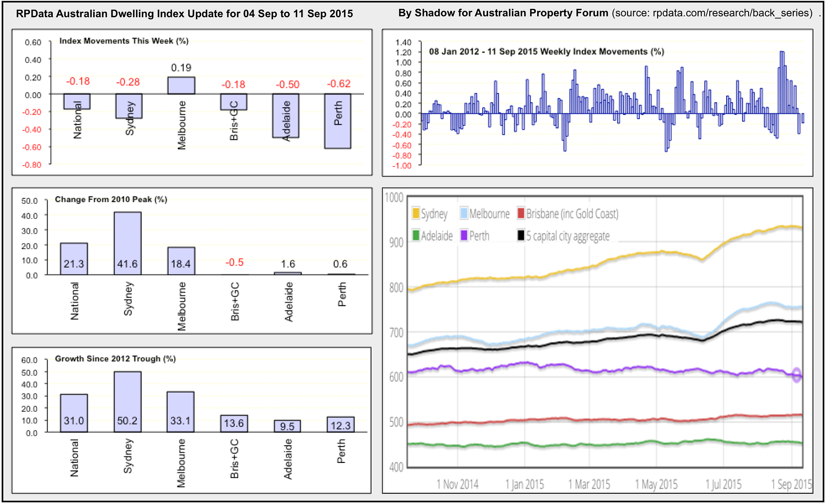Click the purple Perth legend swatch
This screenshot has height=504, width=826.
pyautogui.click(x=464, y=236)
